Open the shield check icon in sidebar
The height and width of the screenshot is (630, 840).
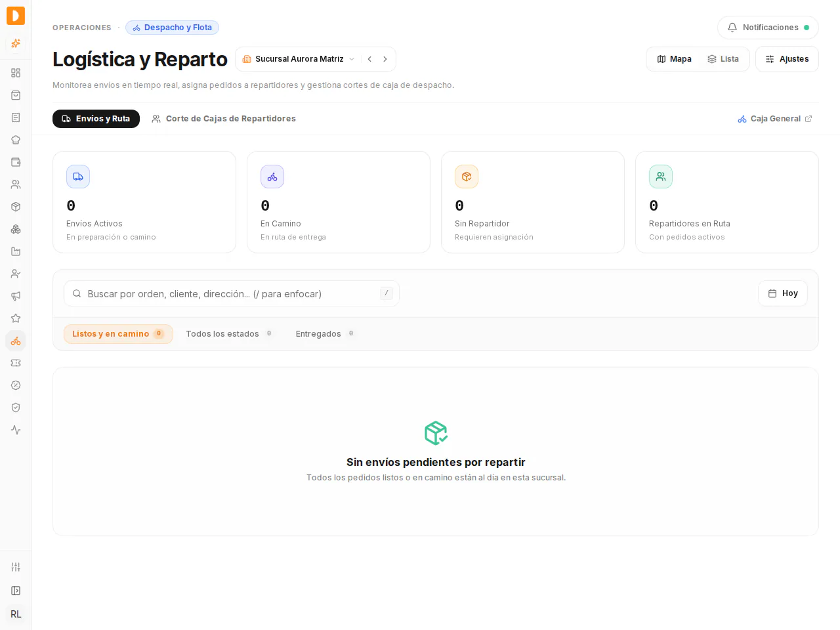click(16, 408)
